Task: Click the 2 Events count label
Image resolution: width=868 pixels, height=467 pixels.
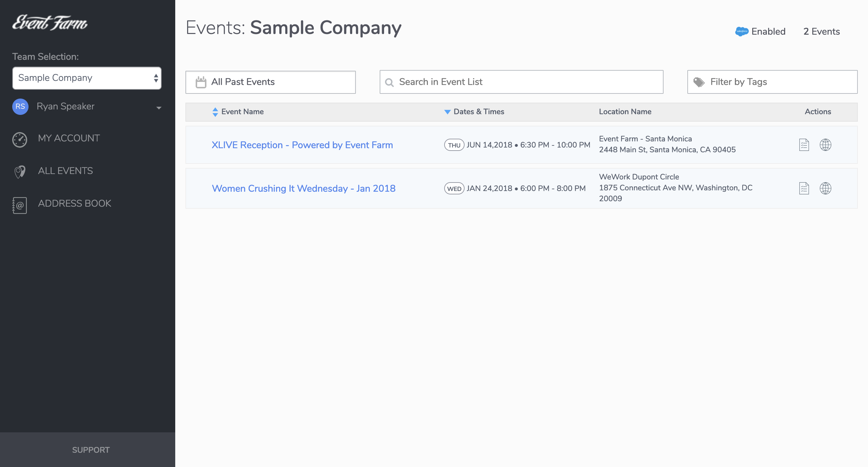Action: (x=822, y=32)
